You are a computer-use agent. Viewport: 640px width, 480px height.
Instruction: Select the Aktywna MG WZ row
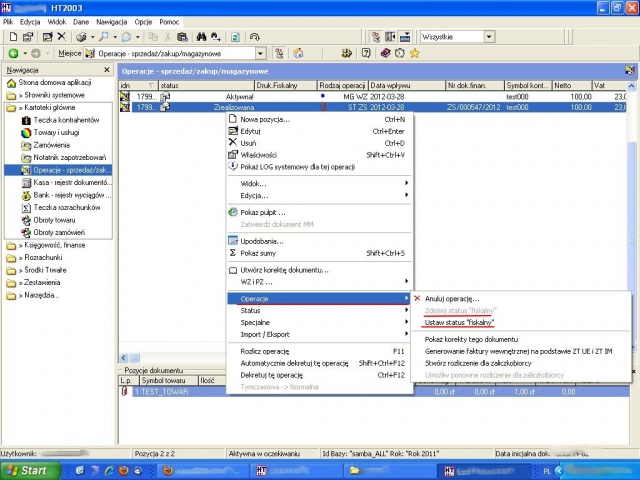pyautogui.click(x=373, y=97)
